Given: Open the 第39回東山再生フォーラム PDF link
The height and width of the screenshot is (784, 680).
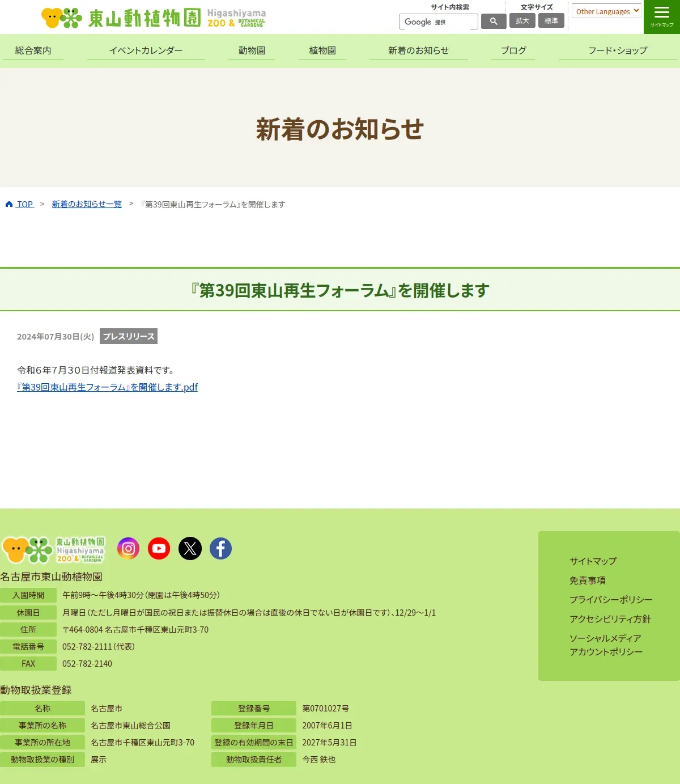Looking at the screenshot, I should tap(107, 387).
